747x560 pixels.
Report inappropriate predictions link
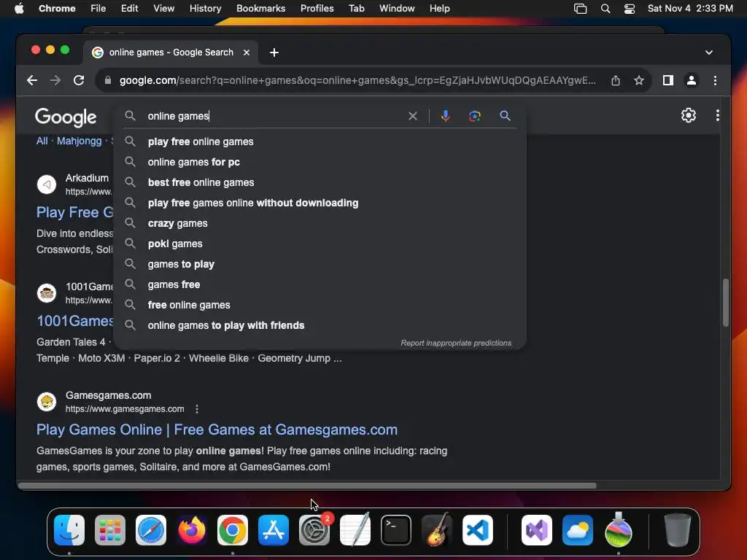coord(456,343)
